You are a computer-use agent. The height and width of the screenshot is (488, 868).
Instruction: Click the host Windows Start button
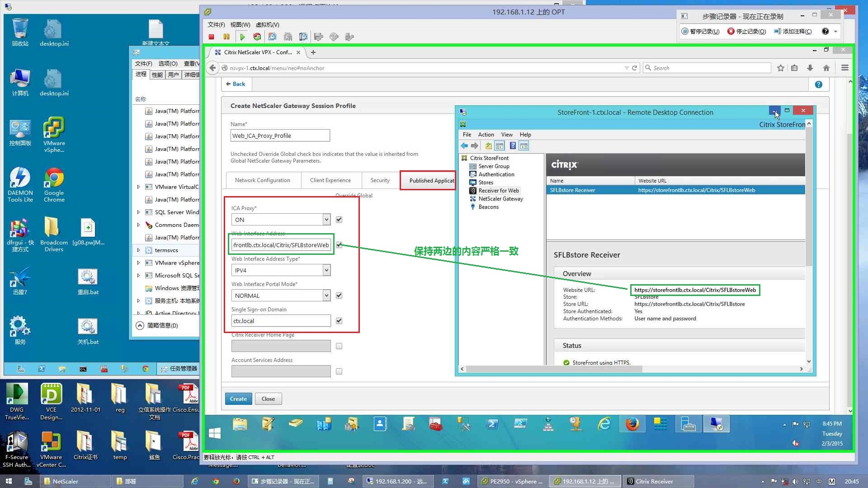(x=9, y=481)
